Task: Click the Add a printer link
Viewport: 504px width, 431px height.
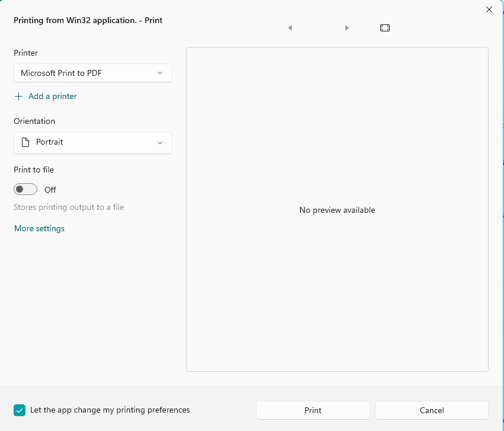Action: pyautogui.click(x=52, y=96)
